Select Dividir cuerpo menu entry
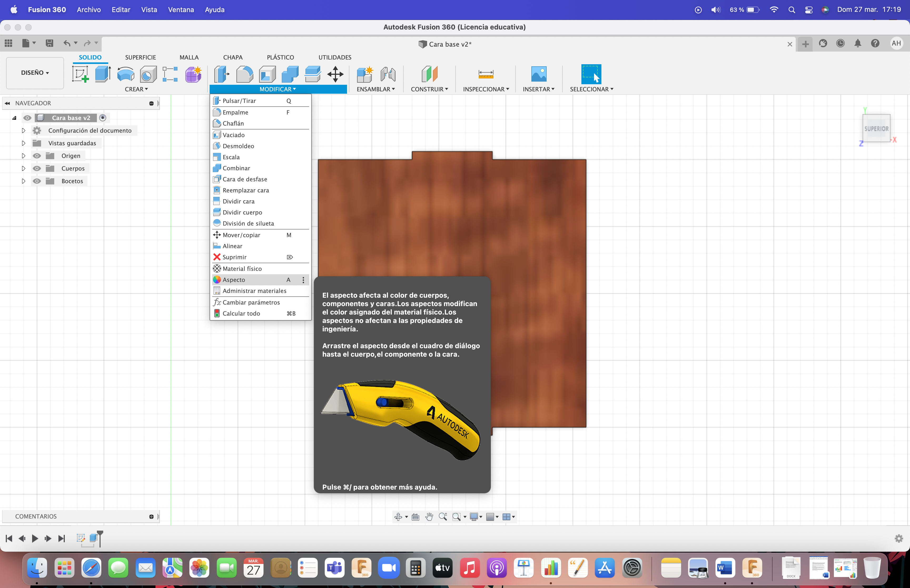Viewport: 910px width, 588px height. pyautogui.click(x=260, y=212)
